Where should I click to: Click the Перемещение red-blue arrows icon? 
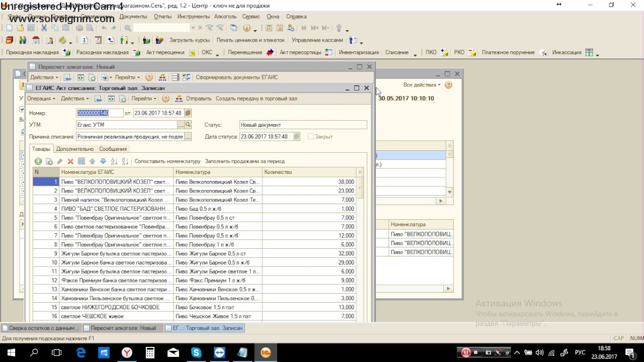(270, 52)
